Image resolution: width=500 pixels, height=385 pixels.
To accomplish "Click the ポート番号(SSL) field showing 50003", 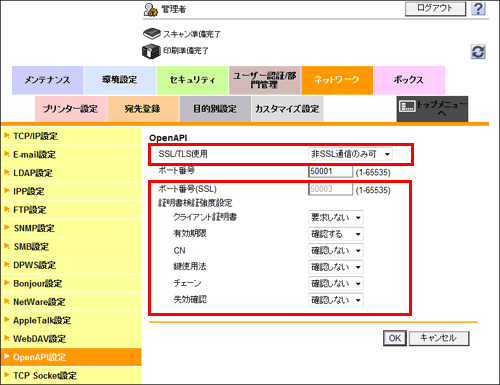I will tap(330, 189).
